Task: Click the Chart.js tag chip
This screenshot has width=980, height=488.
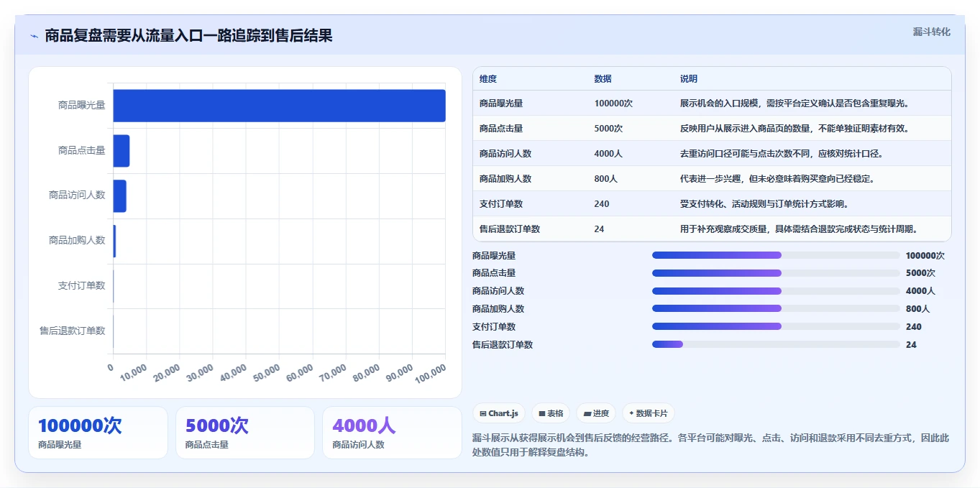Action: pyautogui.click(x=499, y=413)
